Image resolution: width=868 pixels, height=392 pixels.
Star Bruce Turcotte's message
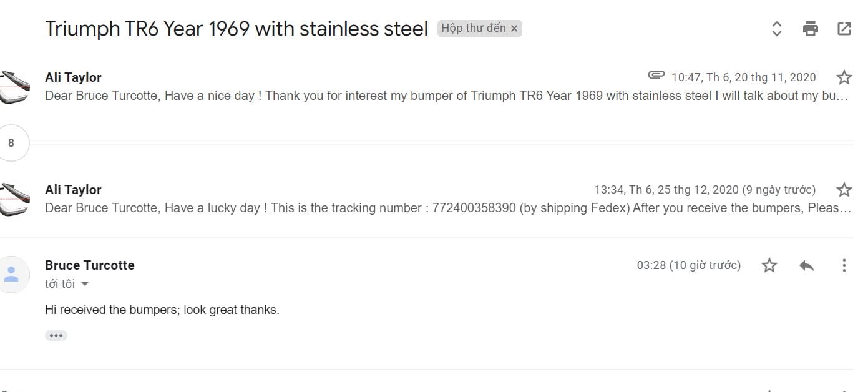[x=769, y=265]
